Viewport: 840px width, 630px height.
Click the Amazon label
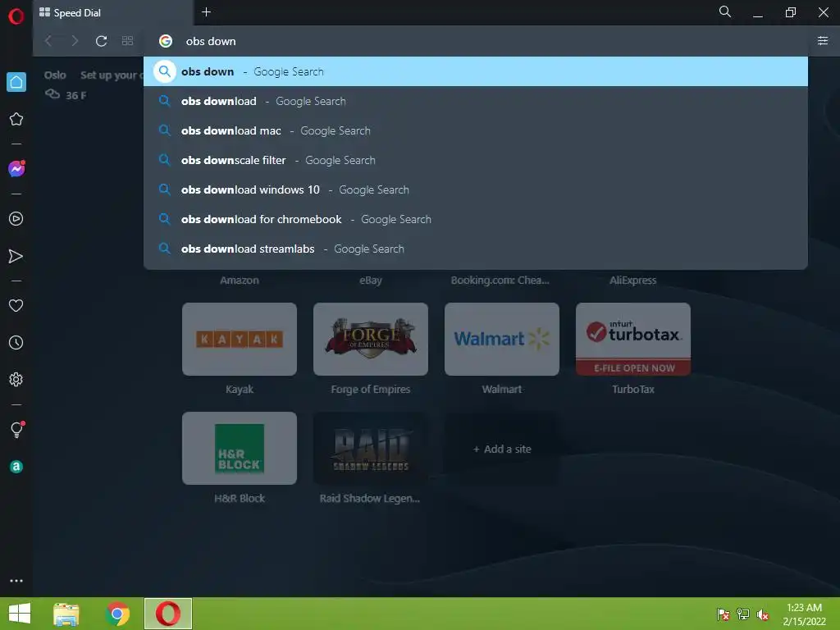click(x=240, y=281)
